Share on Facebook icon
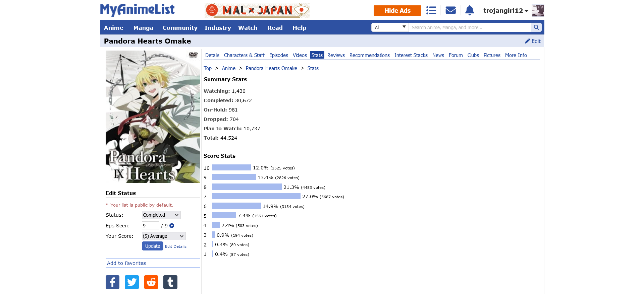 pos(113,282)
